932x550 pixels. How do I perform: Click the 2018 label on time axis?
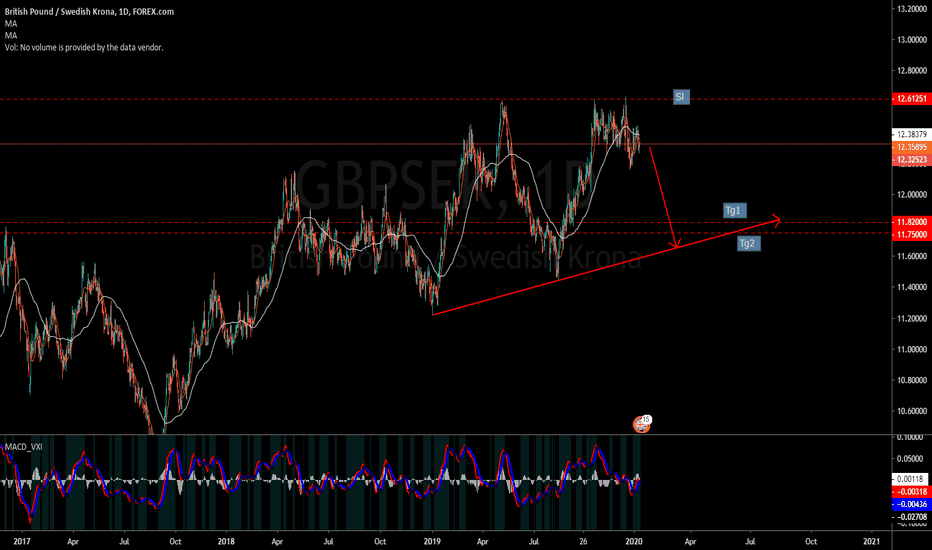(x=226, y=542)
